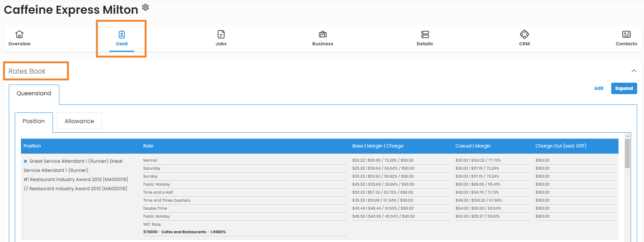This screenshot has height=242, width=644.
Task: Click the settings gear next to Caffeine Express Milton
Action: 145,7
